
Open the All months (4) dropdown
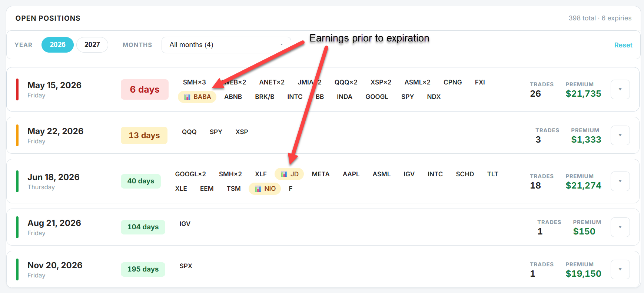226,45
